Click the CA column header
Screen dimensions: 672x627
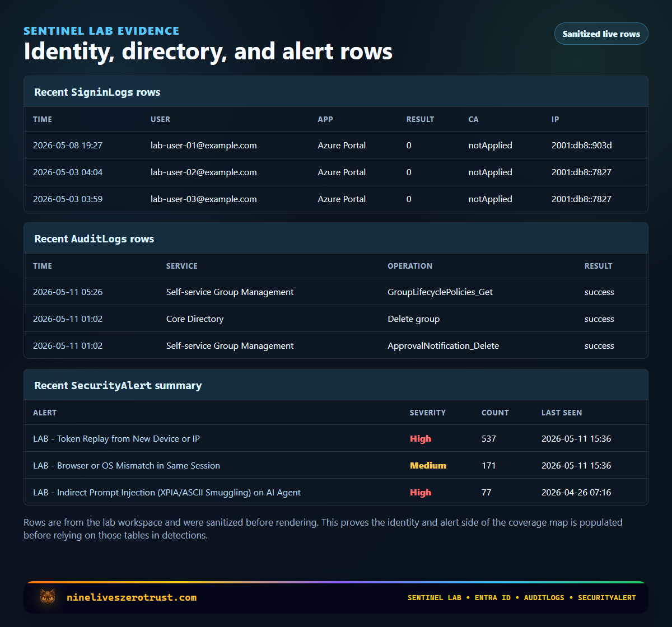[474, 119]
